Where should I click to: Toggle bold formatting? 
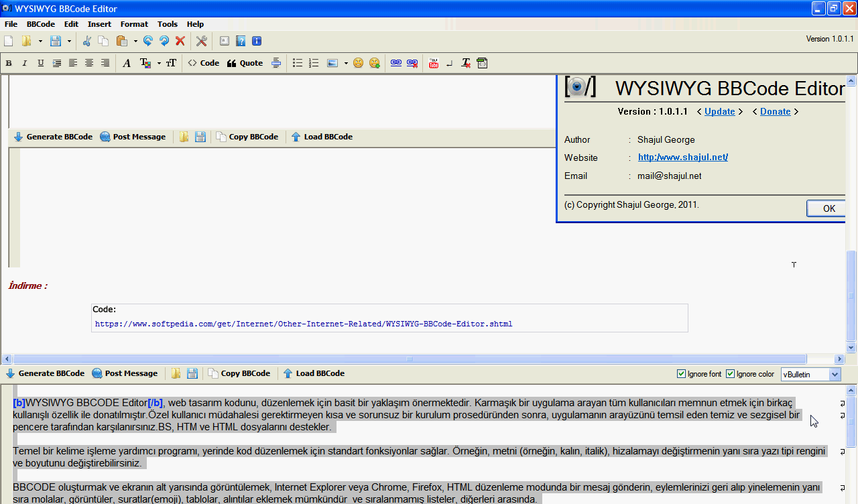point(9,64)
